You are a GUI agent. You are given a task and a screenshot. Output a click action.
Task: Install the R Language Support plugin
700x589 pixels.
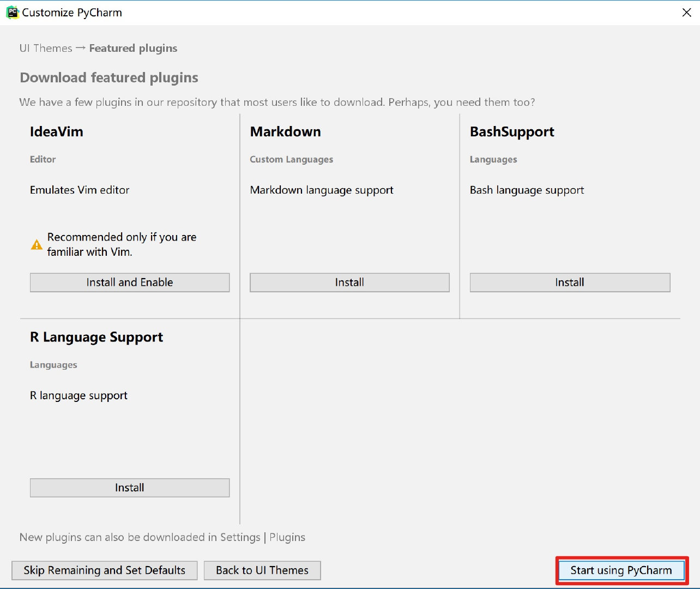130,488
